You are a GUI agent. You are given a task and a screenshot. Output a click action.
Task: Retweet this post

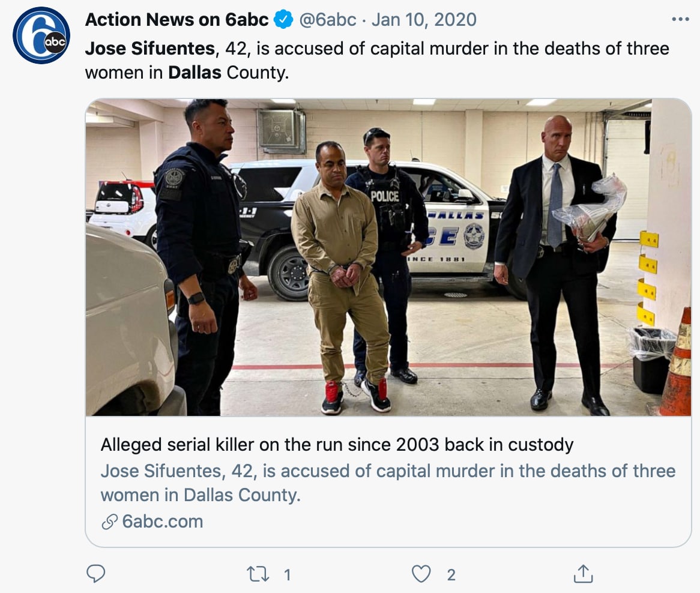tap(259, 574)
